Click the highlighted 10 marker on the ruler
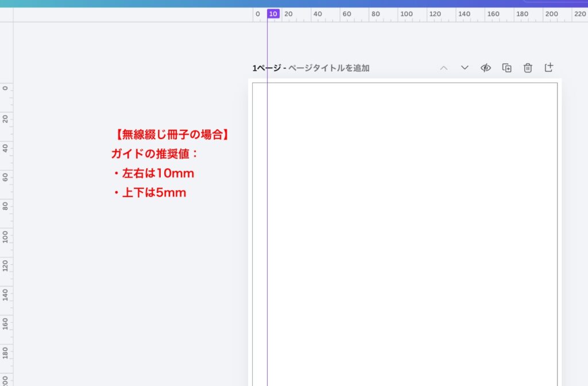This screenshot has width=588, height=386. tap(273, 14)
